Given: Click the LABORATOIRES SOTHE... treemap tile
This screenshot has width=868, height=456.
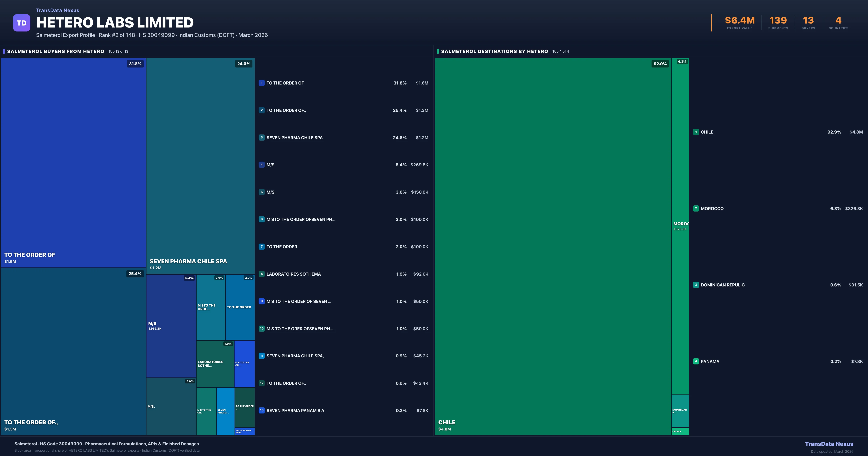Looking at the screenshot, I should [215, 364].
